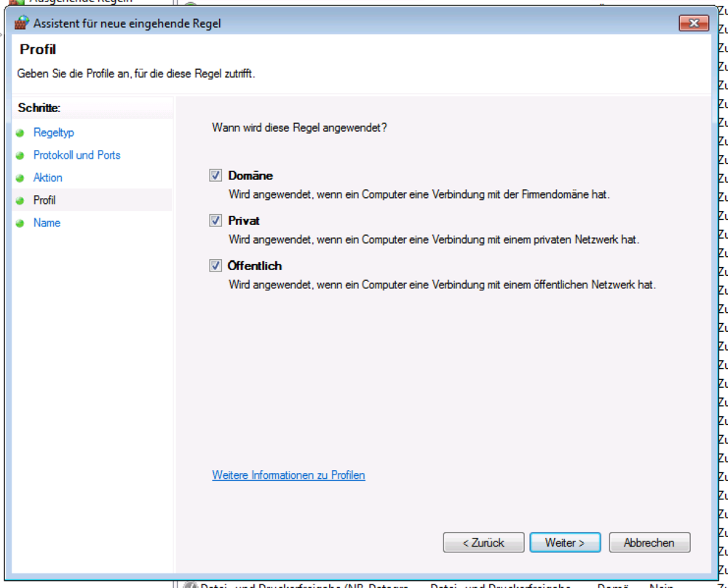The width and height of the screenshot is (728, 588).
Task: Select the Name step in the steps list
Action: click(46, 223)
